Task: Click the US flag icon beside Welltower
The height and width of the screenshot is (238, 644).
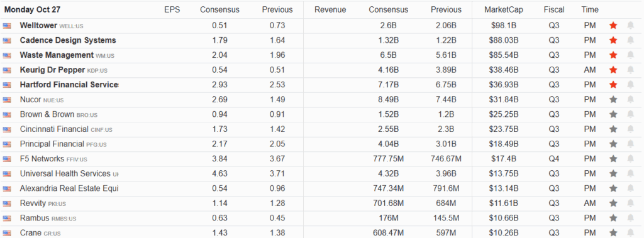Action: pyautogui.click(x=7, y=26)
